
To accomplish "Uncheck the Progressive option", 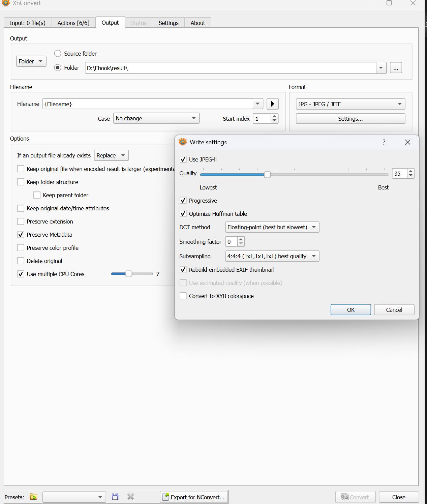I will tap(183, 201).
